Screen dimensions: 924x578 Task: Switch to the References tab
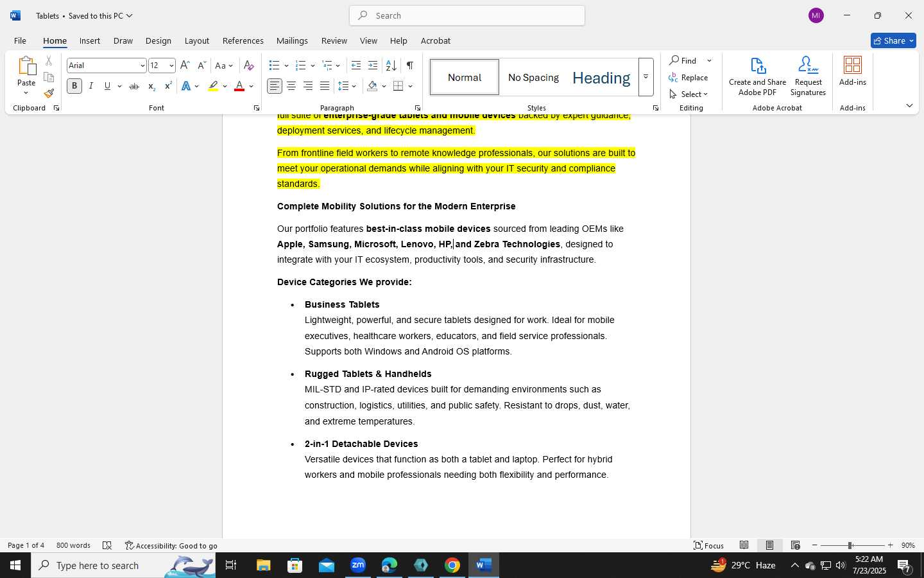click(x=243, y=40)
